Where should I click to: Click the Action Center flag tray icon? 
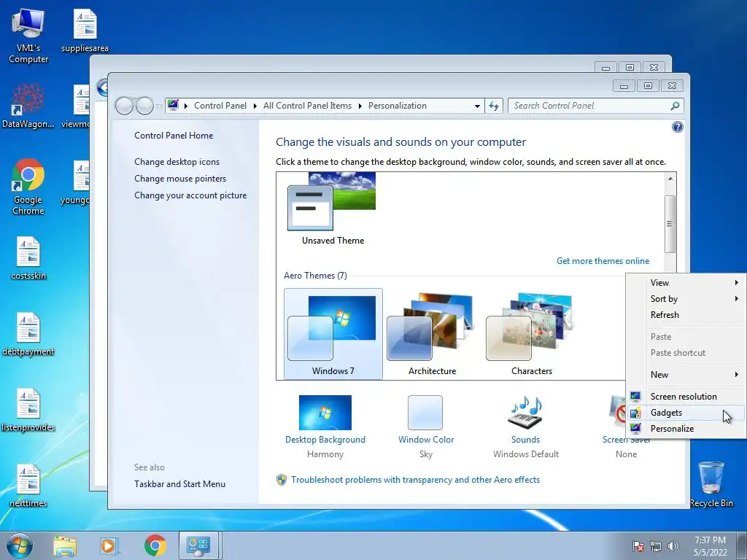[638, 546]
